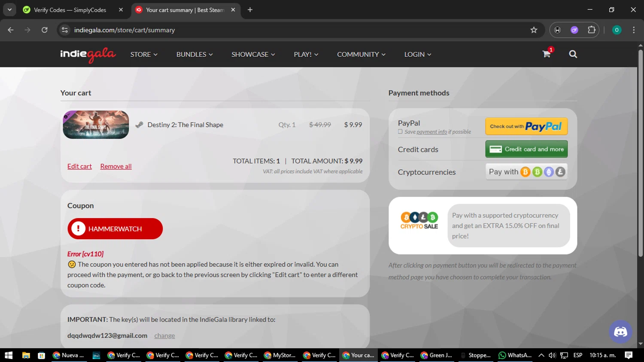Open WhatsApp from the taskbar
644x362 pixels.
tap(515, 355)
